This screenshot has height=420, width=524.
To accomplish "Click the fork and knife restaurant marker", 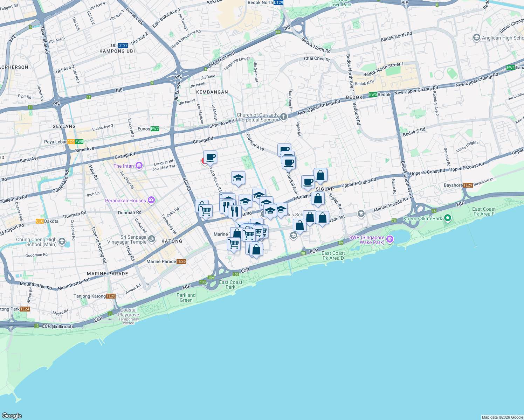I will pyautogui.click(x=234, y=212).
